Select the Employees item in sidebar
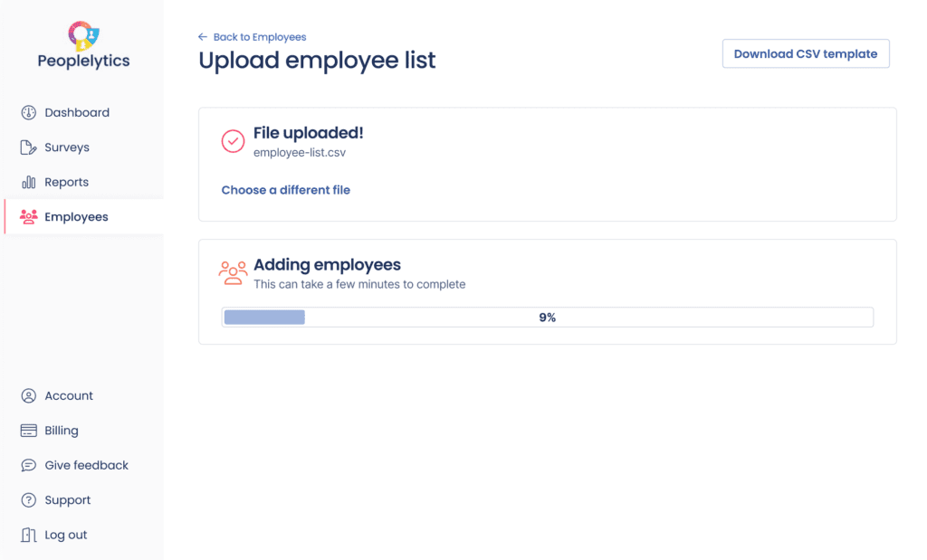This screenshot has height=560, width=927. 76,217
